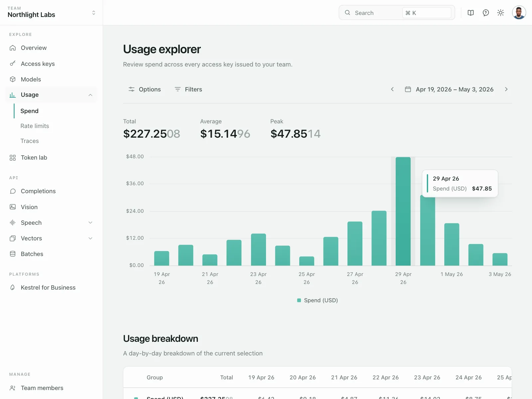Open Token lab

coord(52,158)
